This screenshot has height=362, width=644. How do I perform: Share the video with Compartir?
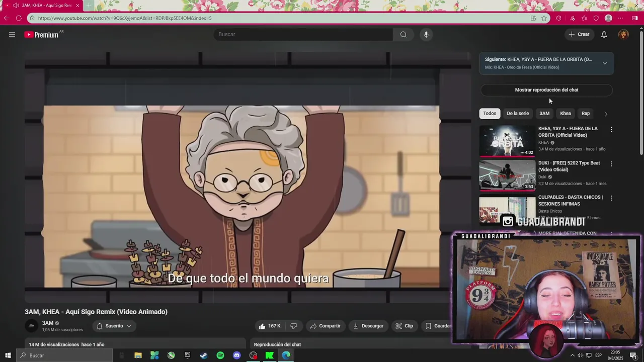pyautogui.click(x=325, y=326)
